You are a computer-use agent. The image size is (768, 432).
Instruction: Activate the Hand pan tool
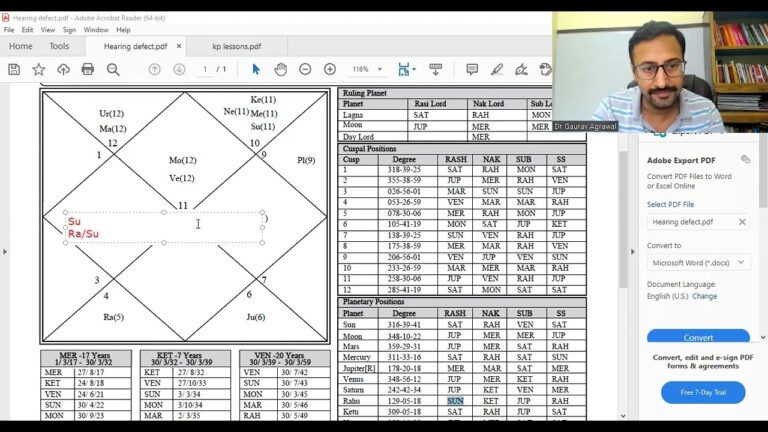(x=281, y=70)
